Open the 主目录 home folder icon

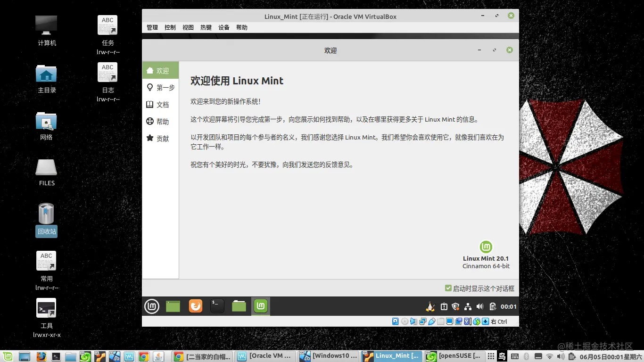46,74
